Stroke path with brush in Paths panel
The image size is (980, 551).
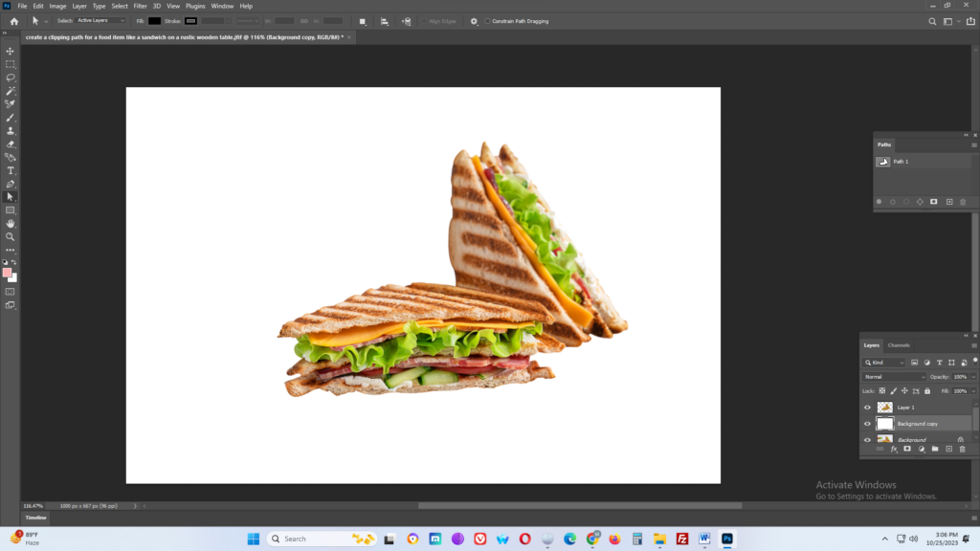coord(893,202)
